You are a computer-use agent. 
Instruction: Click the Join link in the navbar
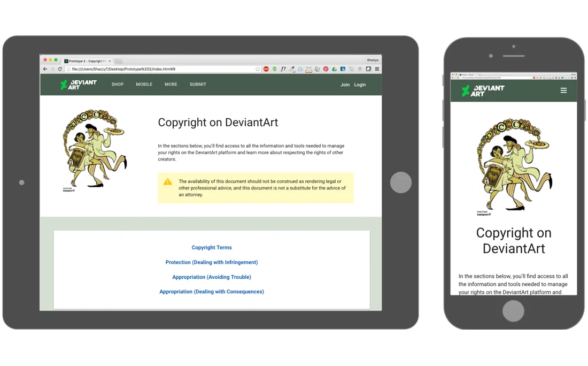pos(345,85)
